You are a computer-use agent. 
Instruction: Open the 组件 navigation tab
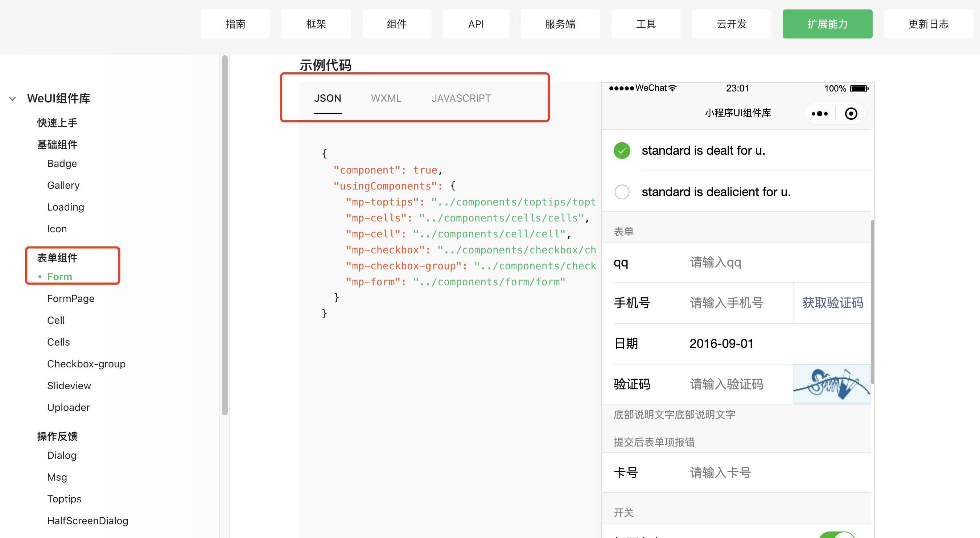click(x=397, y=24)
